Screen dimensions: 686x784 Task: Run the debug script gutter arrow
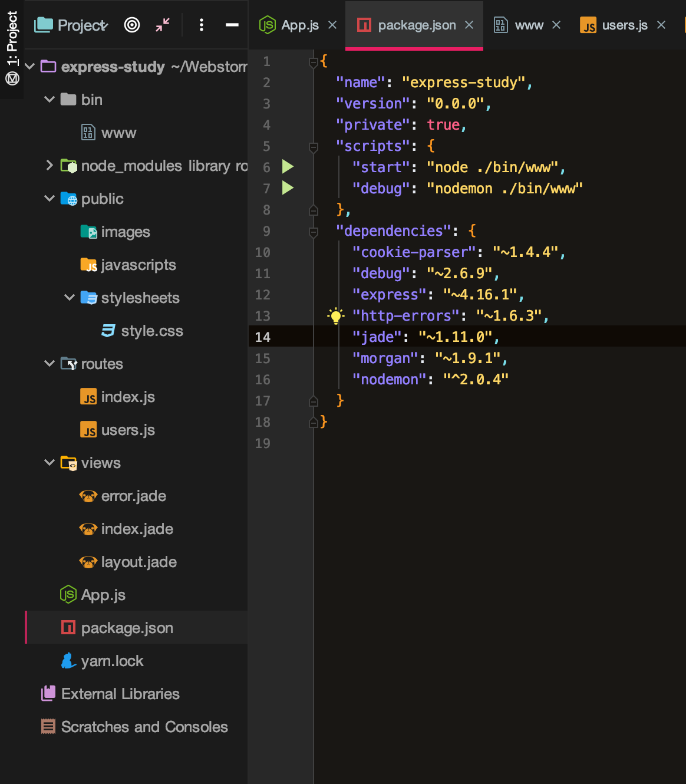tap(288, 188)
